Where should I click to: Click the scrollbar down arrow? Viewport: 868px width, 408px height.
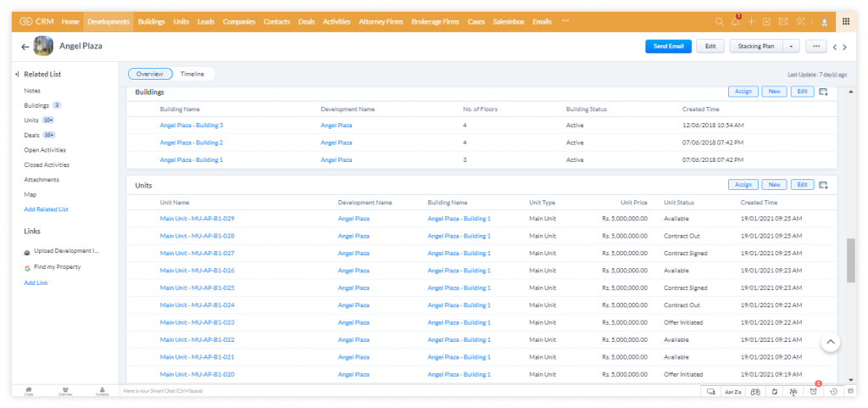tap(851, 380)
